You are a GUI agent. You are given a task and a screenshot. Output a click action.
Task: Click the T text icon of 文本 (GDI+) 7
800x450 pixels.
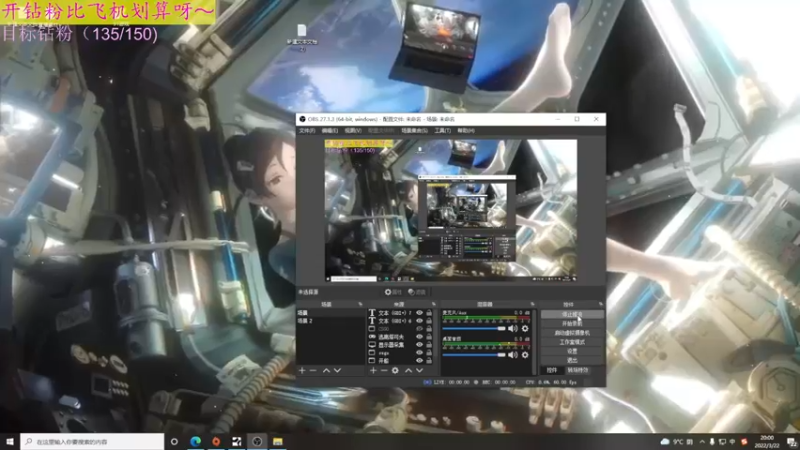[x=372, y=313]
